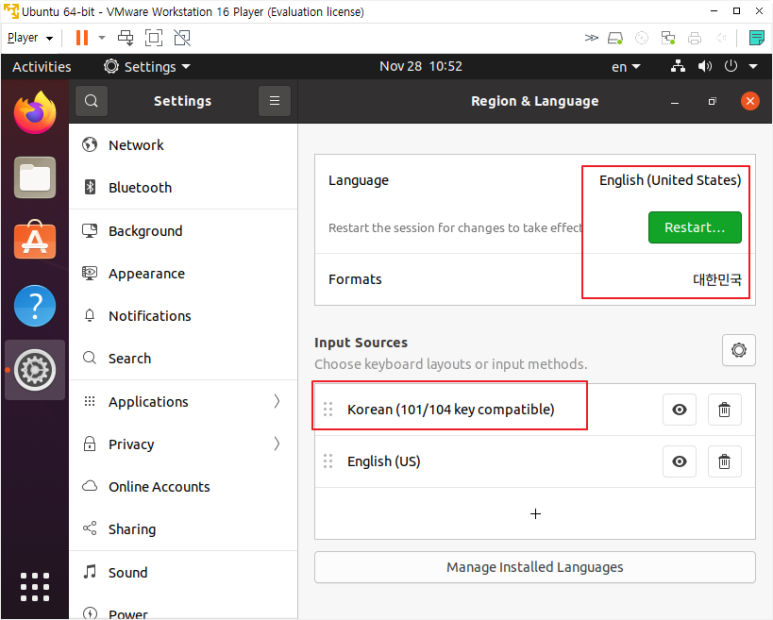Select Network in the sidebar

[183, 145]
